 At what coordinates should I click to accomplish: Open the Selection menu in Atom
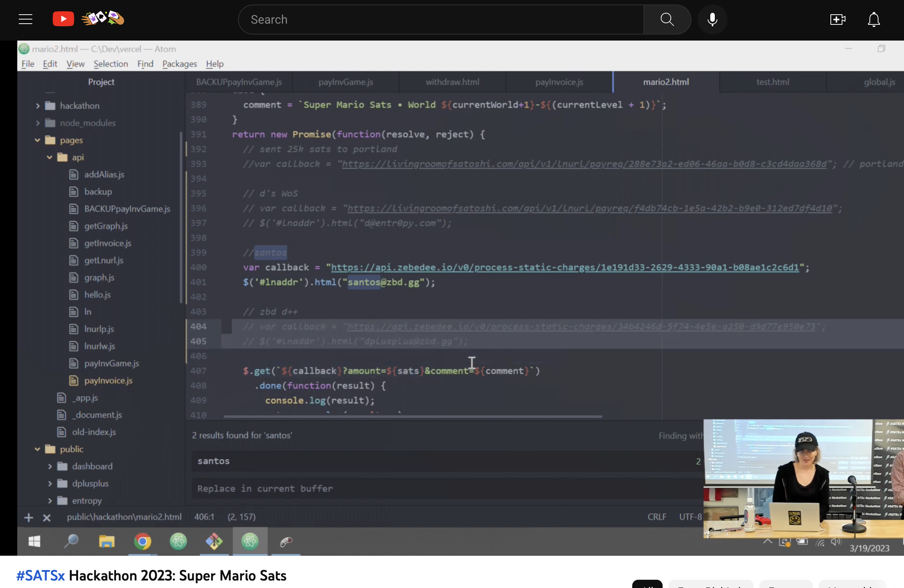tap(110, 64)
